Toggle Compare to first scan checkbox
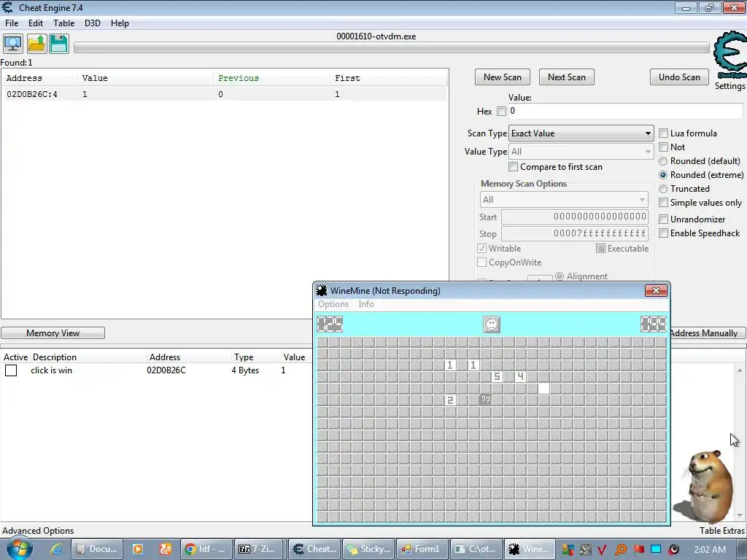This screenshot has height=560, width=747. point(513,167)
